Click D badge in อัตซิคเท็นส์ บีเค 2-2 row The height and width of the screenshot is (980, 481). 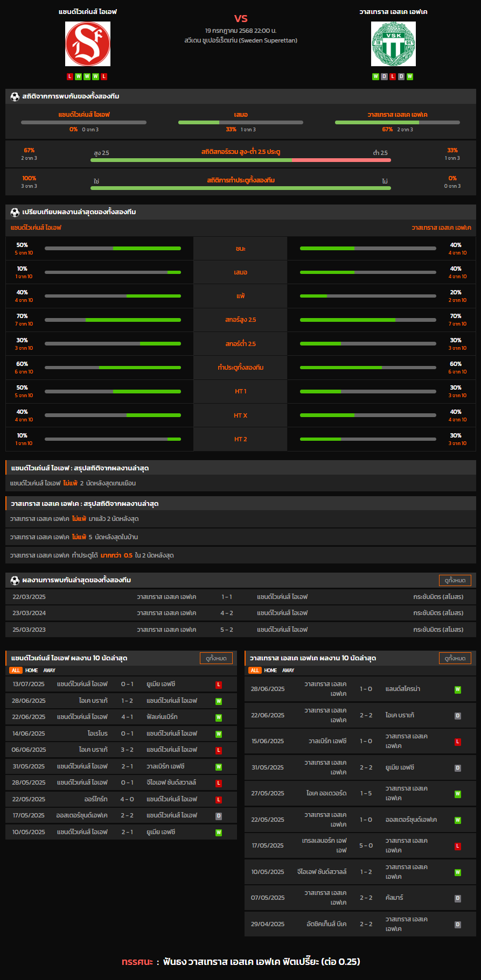[458, 925]
